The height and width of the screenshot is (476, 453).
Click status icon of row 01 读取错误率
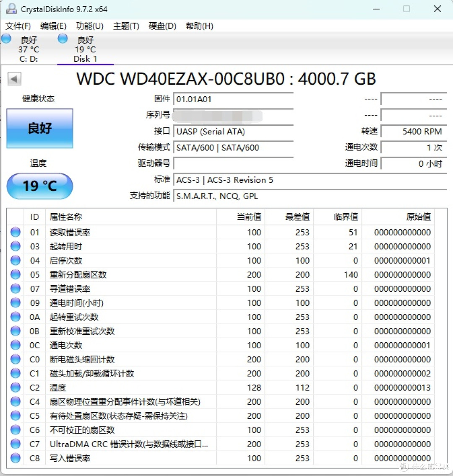pos(16,232)
